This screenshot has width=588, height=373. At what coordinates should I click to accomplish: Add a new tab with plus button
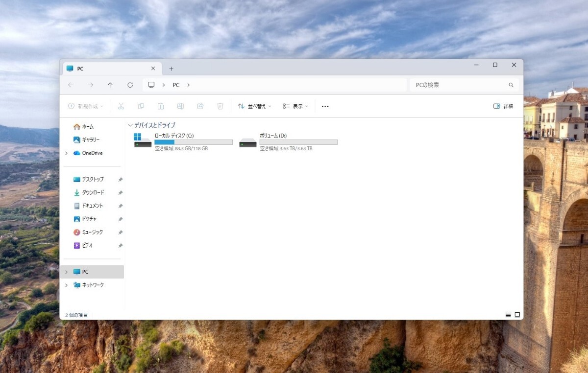coord(171,69)
